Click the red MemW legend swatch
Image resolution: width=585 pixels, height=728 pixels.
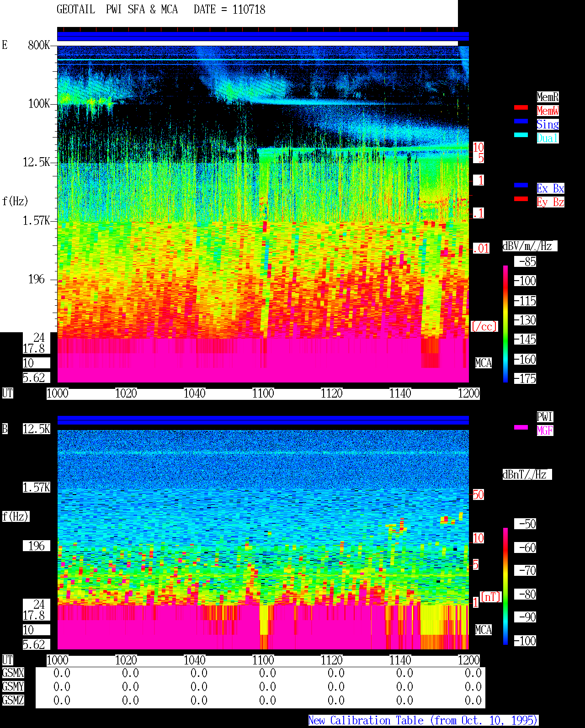[521, 107]
